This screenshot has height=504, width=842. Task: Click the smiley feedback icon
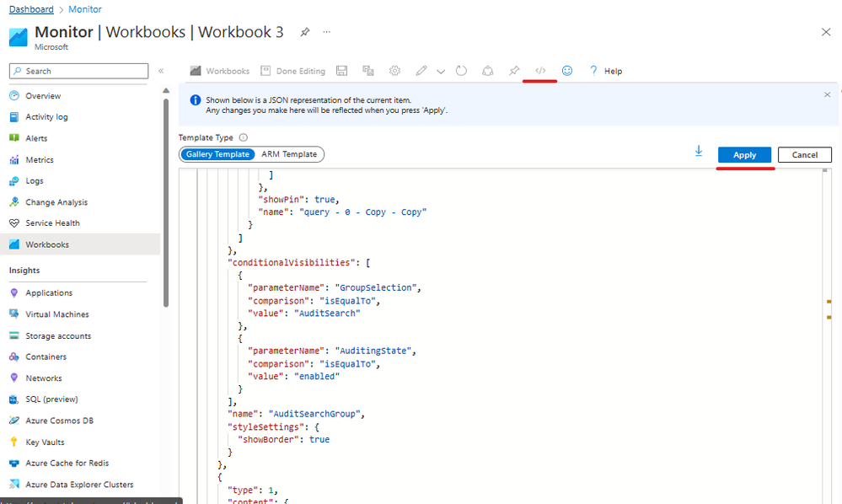click(x=567, y=71)
